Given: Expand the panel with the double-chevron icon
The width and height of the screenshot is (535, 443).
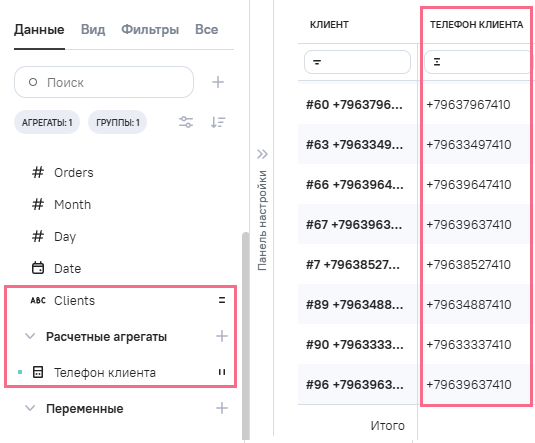Looking at the screenshot, I should coord(262,154).
